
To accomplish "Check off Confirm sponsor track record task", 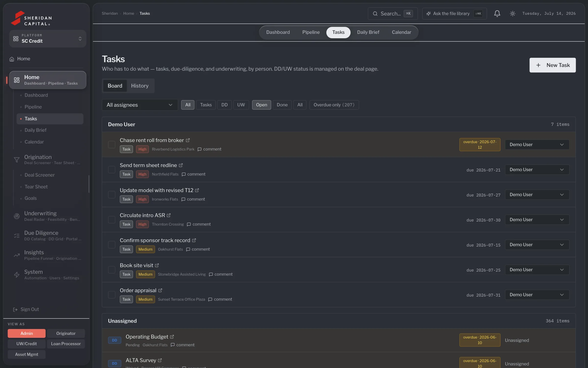I will click(112, 245).
